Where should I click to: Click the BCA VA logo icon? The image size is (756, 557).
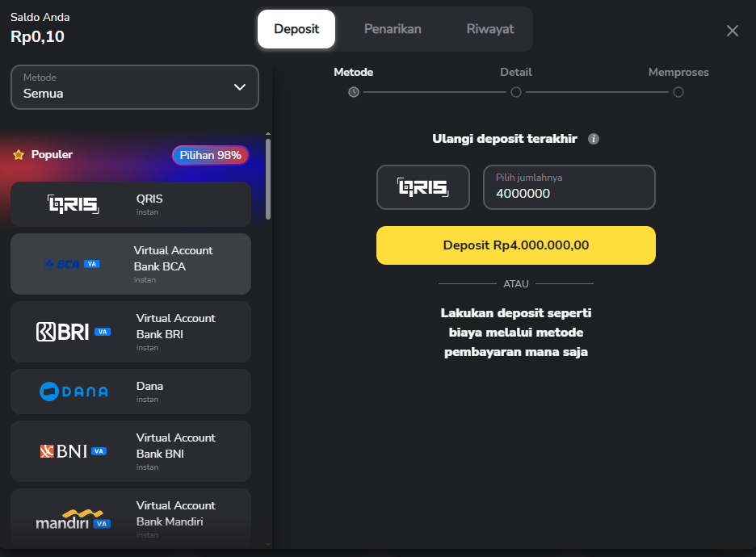(72, 264)
